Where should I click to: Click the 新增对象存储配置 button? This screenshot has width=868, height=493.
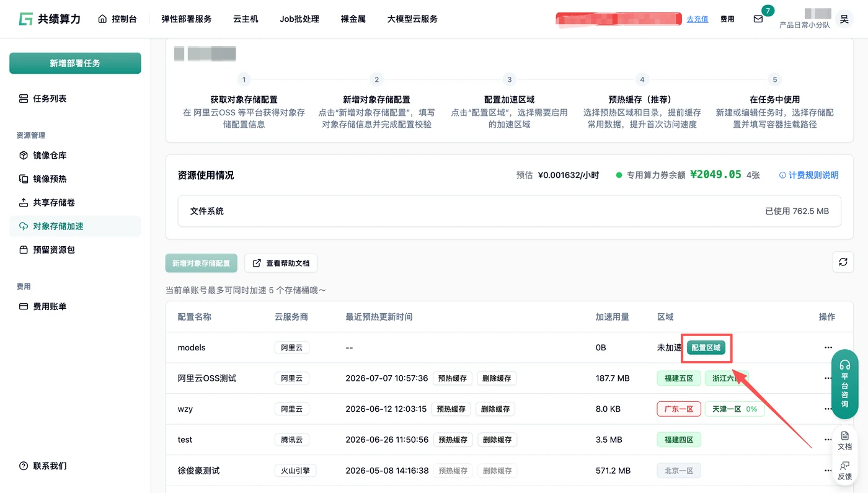click(201, 263)
